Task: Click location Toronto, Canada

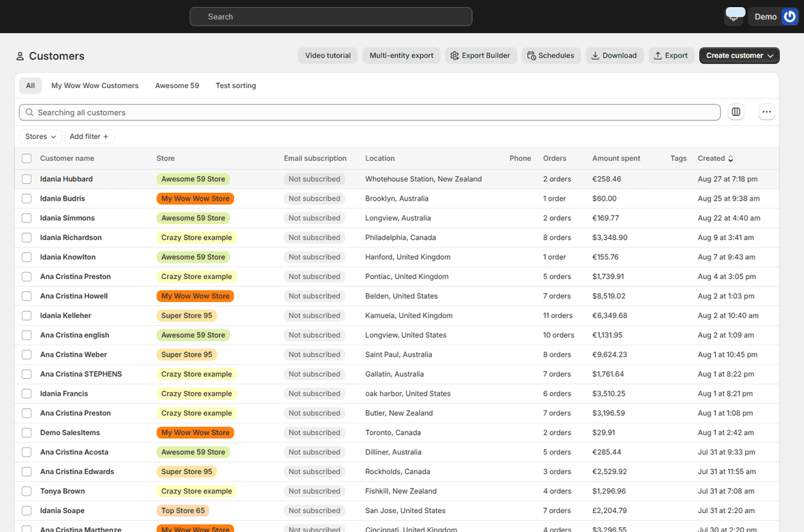Action: pos(393,433)
